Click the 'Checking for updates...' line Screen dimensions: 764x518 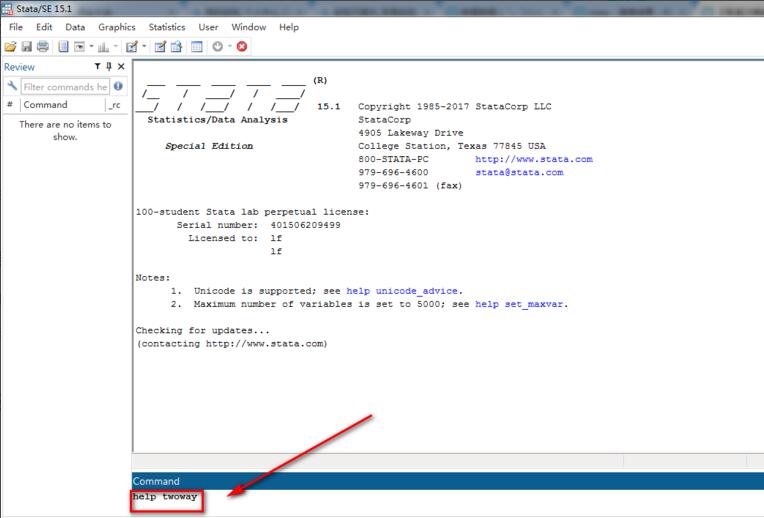point(202,330)
